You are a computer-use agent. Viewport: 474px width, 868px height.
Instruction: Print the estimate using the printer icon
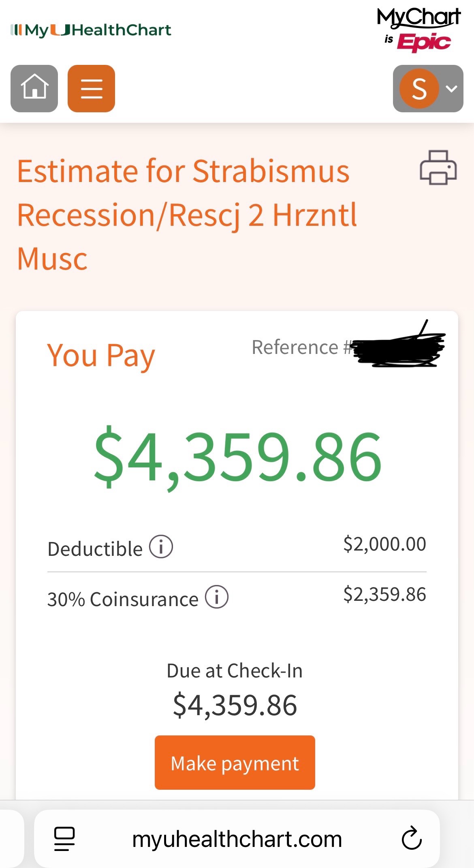click(438, 167)
